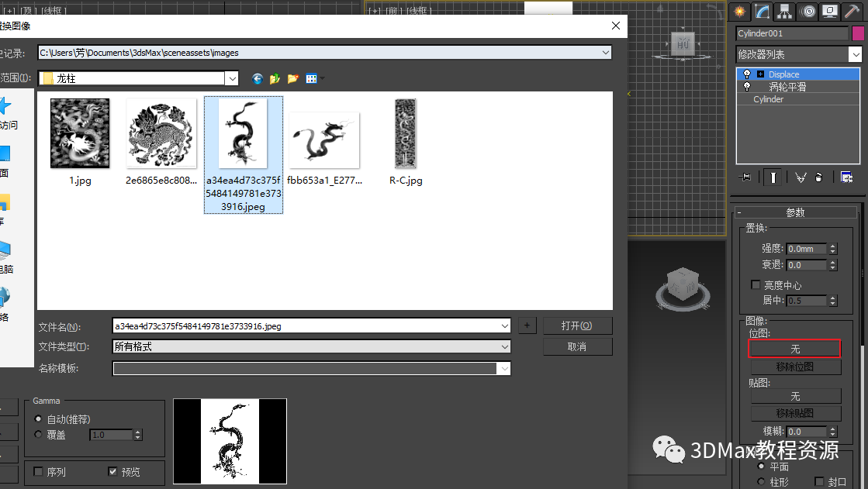Open the Create panel tab
The width and height of the screenshot is (868, 489).
pos(739,11)
